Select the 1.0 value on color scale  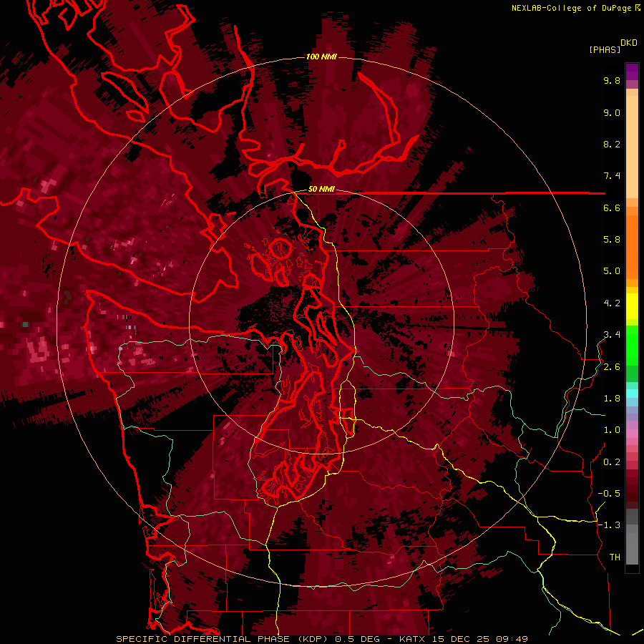(x=612, y=430)
